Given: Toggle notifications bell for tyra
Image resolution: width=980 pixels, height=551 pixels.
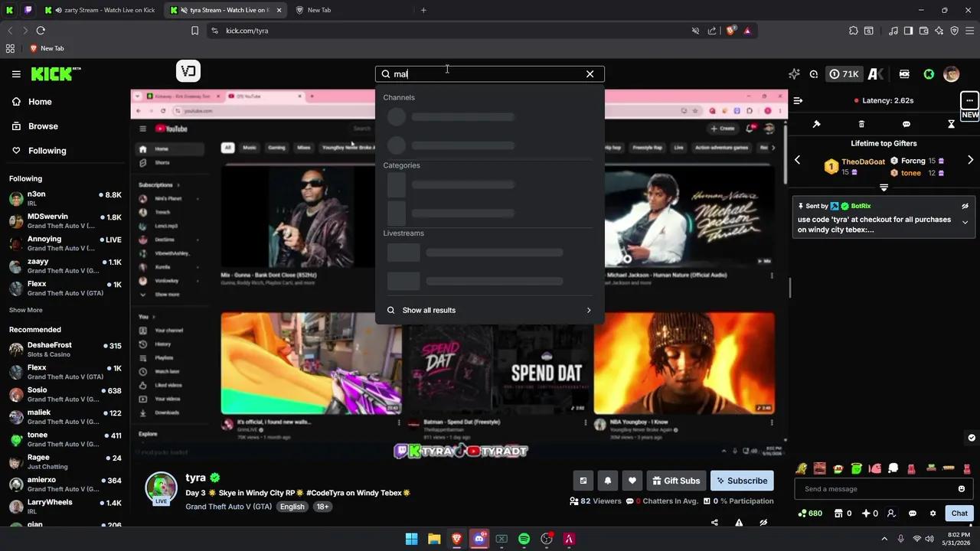Looking at the screenshot, I should point(608,481).
